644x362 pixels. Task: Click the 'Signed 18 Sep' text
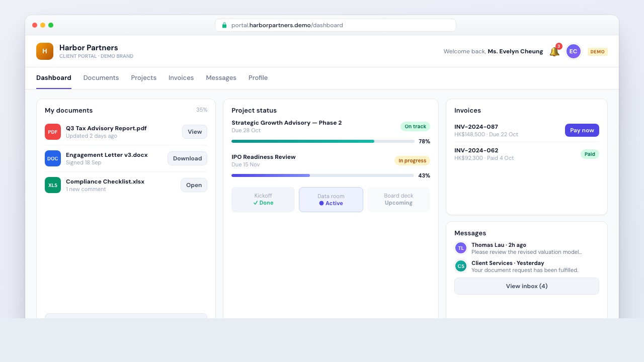coord(84,163)
